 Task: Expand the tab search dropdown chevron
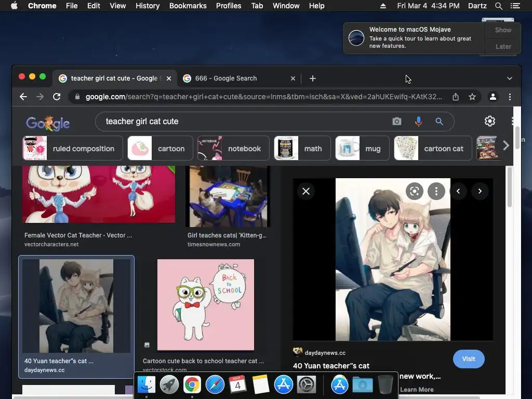[509, 78]
